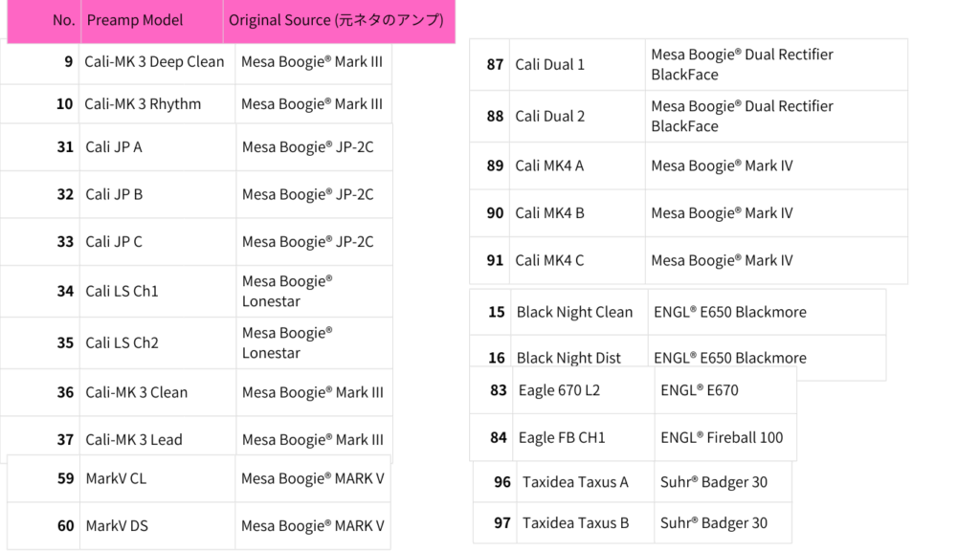Click the 'Black Night Clean' cell
The image size is (980, 551).
pos(574,312)
